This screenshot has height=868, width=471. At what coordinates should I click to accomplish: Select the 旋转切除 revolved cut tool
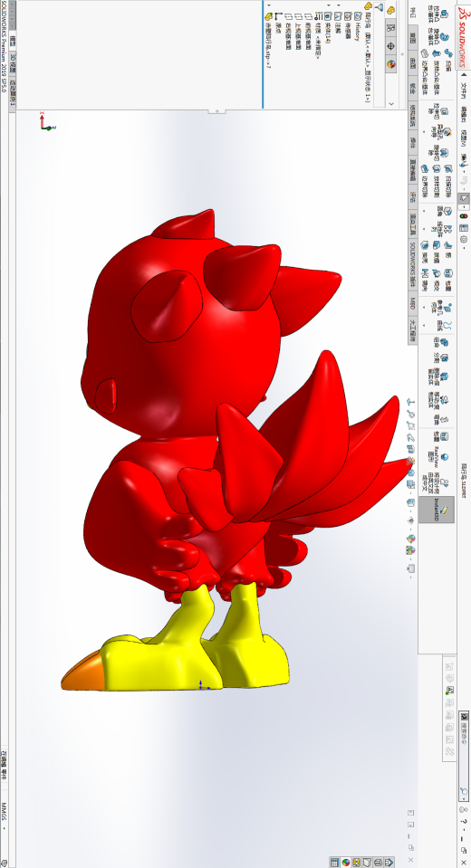438,153
